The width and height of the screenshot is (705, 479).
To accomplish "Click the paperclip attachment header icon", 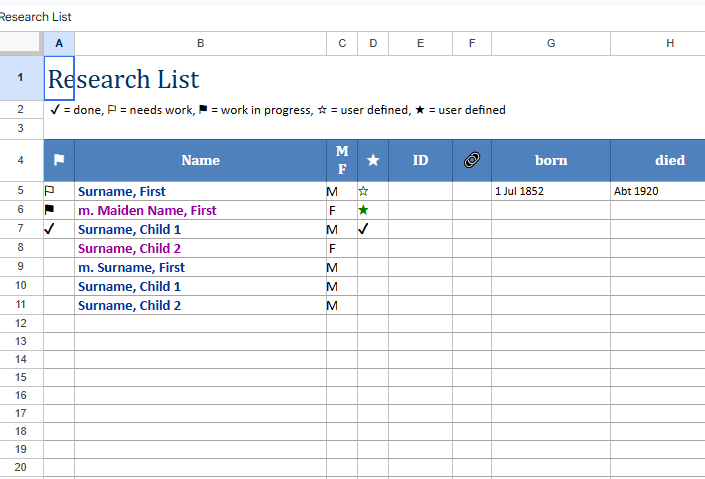I will (472, 160).
